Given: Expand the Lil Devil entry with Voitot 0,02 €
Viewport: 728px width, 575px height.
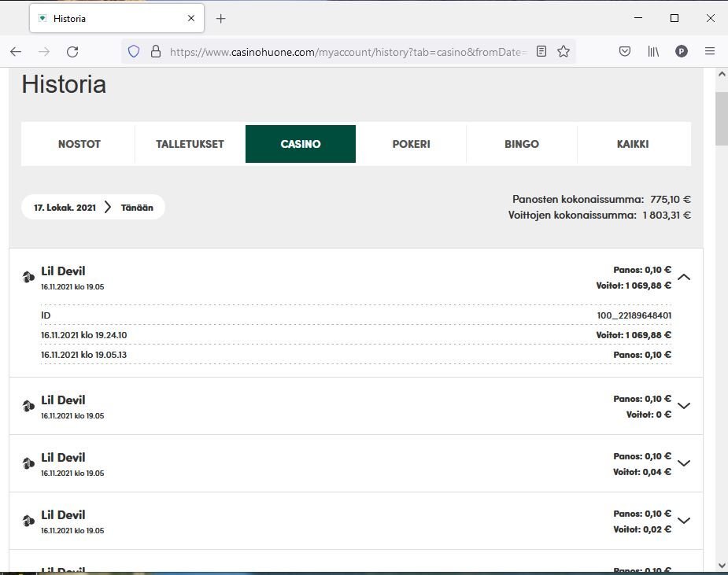Looking at the screenshot, I should point(684,521).
